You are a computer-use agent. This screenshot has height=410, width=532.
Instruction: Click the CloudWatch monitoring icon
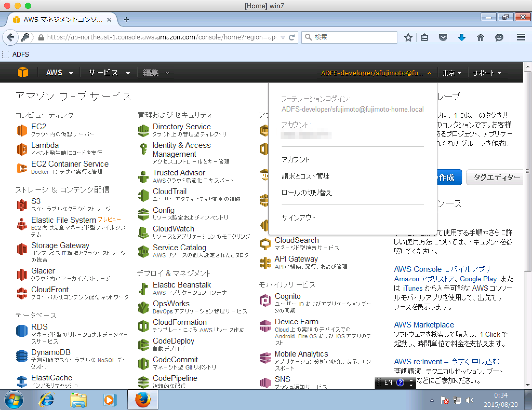pos(143,233)
